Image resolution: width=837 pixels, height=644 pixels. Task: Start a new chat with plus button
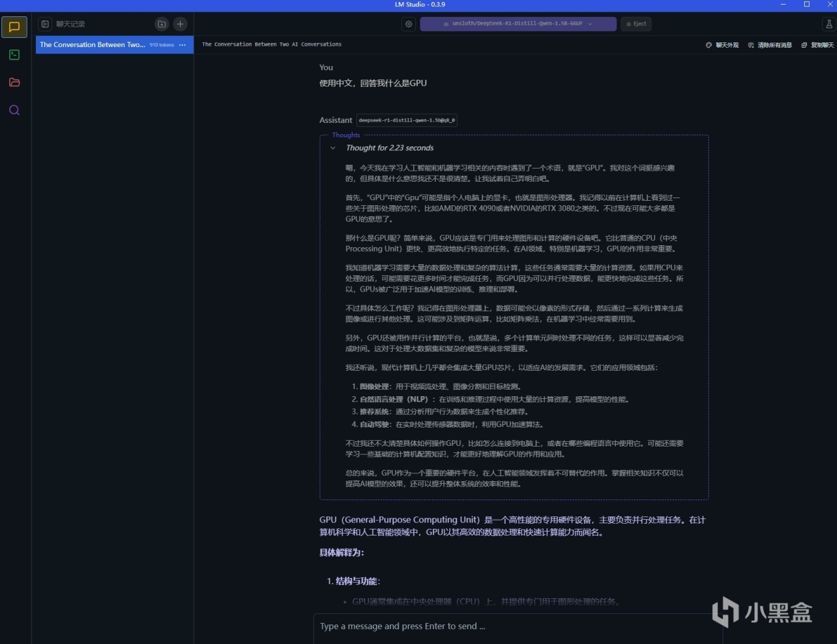180,24
